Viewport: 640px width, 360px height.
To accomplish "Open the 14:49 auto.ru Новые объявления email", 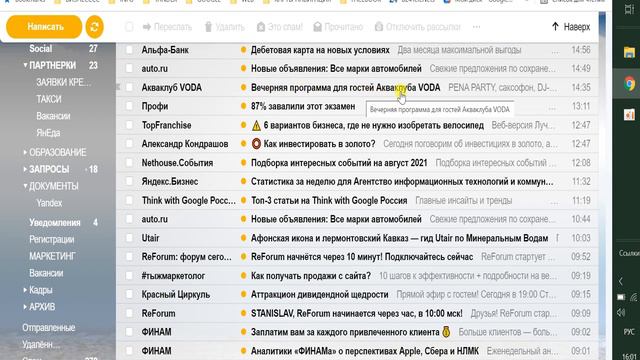I will click(x=336, y=69).
